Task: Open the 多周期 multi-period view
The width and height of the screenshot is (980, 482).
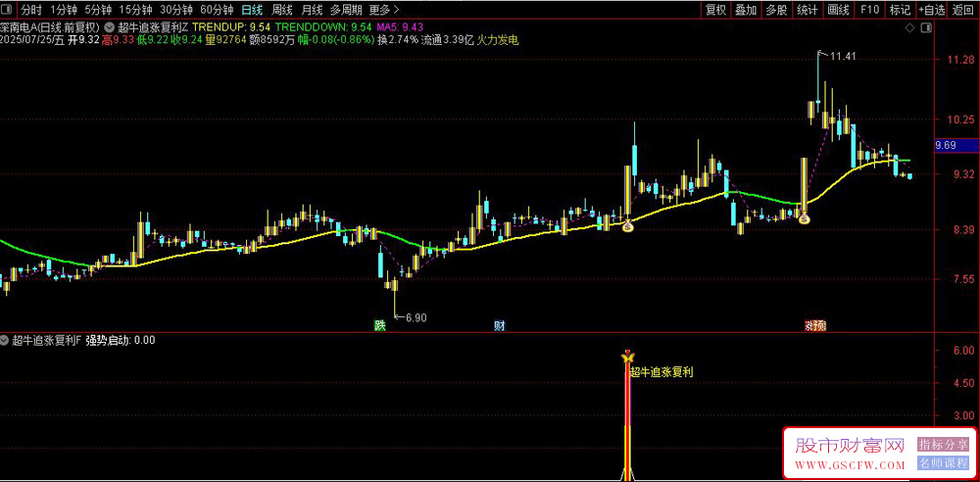Action: [x=346, y=10]
